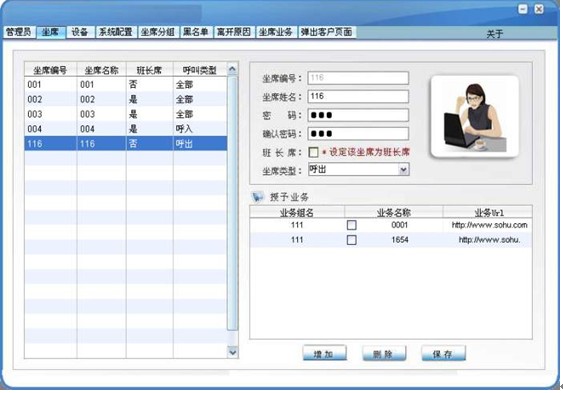This screenshot has width=563, height=393.
Task: Click the 确认密码 input field
Action: click(x=358, y=134)
